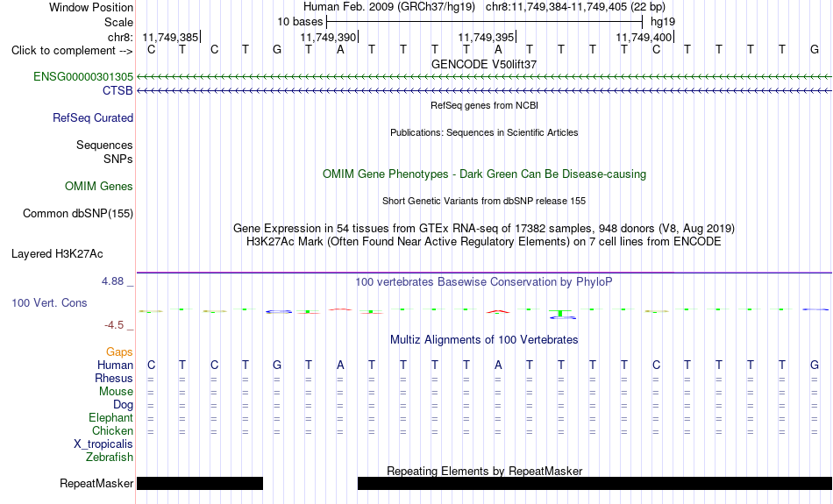Click the RepeatMasker track label

click(x=96, y=483)
